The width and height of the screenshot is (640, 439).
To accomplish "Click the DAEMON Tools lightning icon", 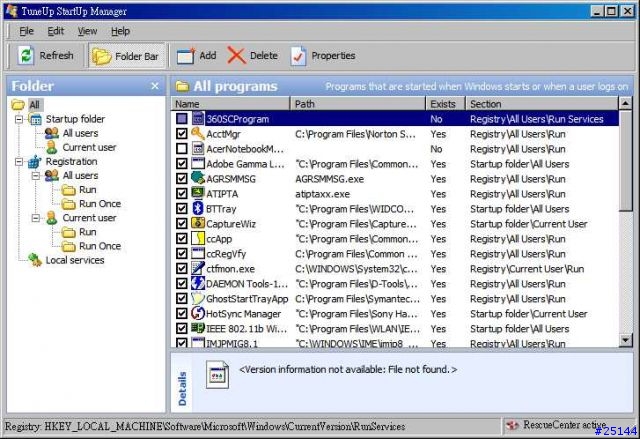I will [198, 283].
